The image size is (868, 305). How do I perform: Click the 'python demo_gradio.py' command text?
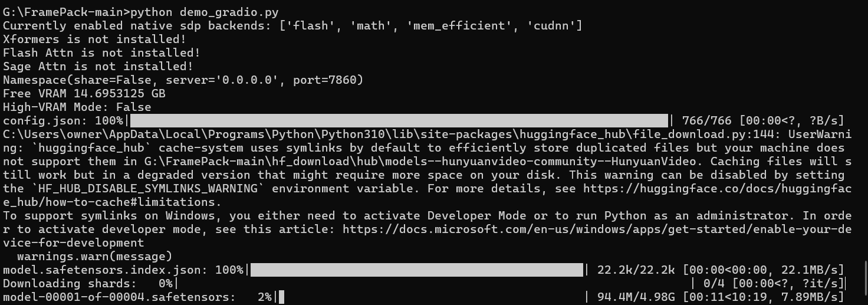click(205, 12)
